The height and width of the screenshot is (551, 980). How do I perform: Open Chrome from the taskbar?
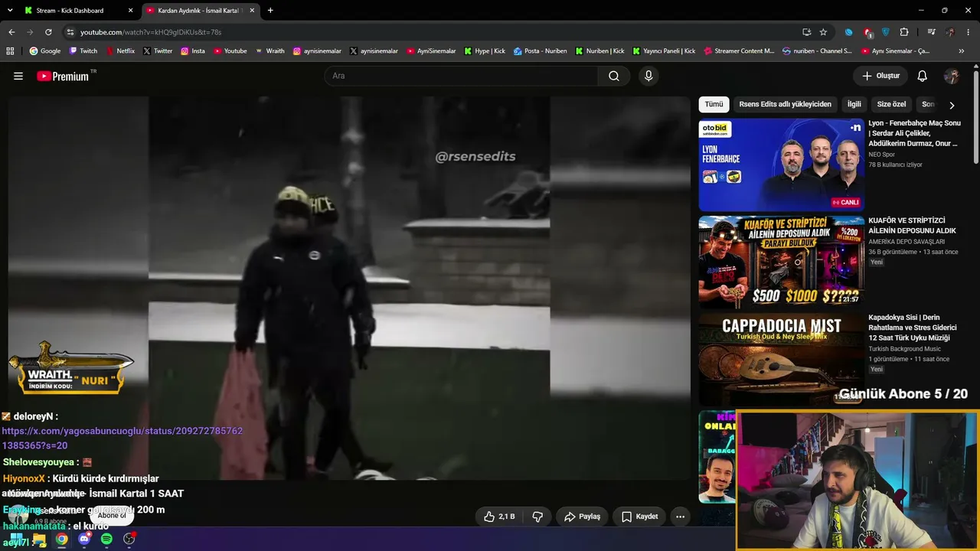pyautogui.click(x=61, y=539)
